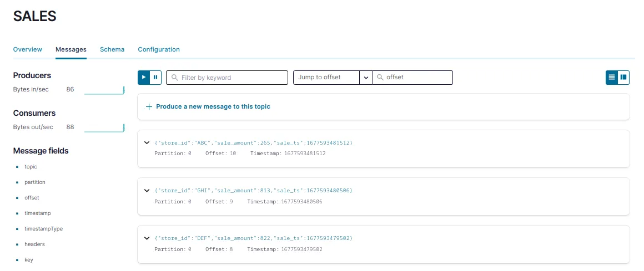
Task: Open the Overview tab
Action: [x=28, y=49]
